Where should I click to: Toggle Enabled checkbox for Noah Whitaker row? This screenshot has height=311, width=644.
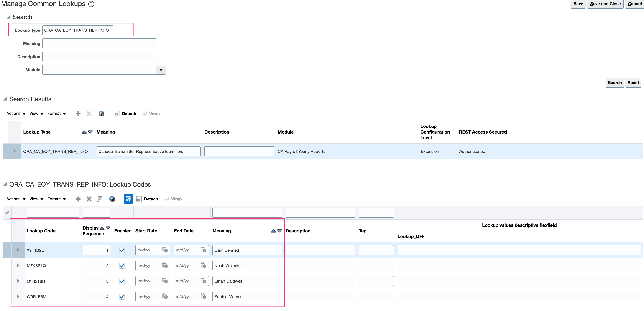[x=122, y=266]
